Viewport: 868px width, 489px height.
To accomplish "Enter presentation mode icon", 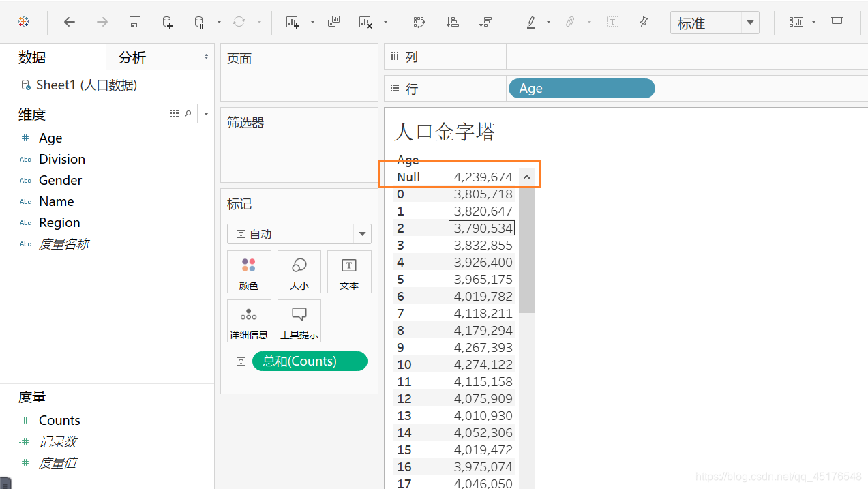I will (837, 22).
